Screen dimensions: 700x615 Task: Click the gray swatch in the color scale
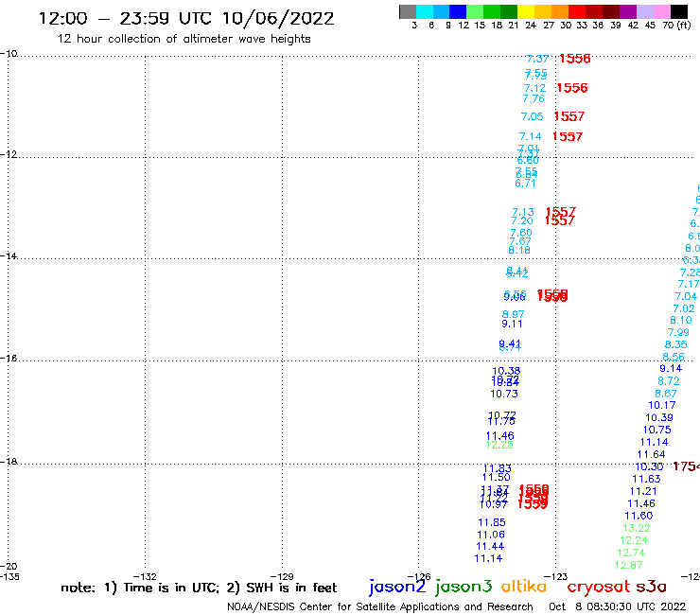click(x=408, y=11)
